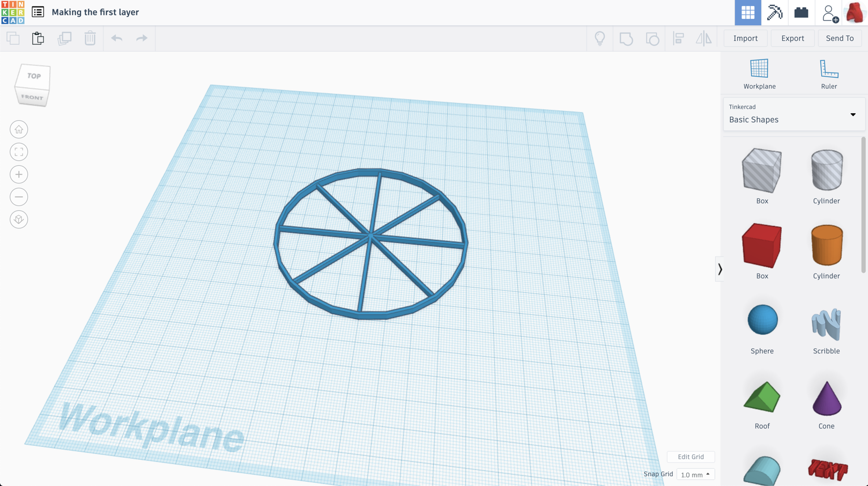Click the design title 'Making the first layer'

pyautogui.click(x=95, y=12)
